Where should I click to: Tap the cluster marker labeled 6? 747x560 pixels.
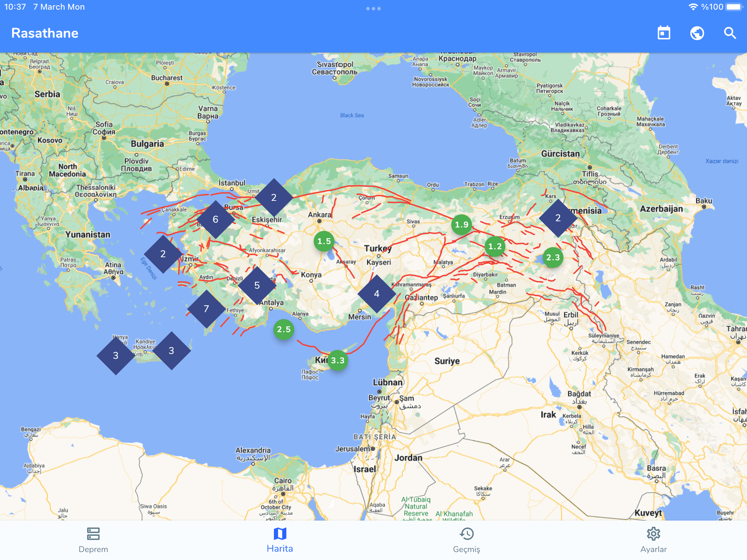click(215, 219)
